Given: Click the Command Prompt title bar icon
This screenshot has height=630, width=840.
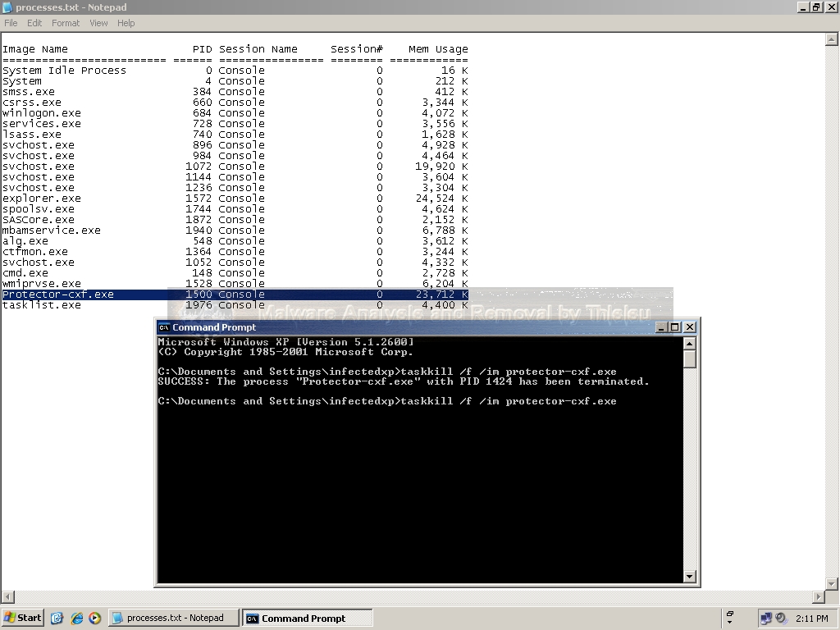Looking at the screenshot, I should [163, 326].
